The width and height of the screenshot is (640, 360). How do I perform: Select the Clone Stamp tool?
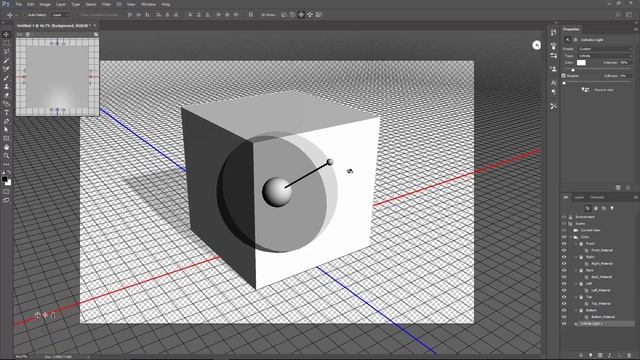coord(6,86)
